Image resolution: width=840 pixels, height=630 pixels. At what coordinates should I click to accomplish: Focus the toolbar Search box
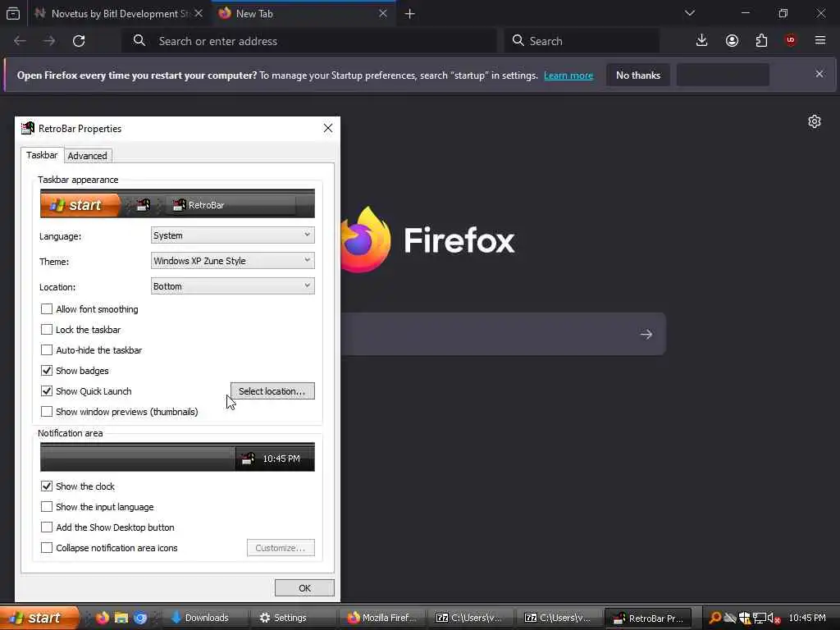pos(582,41)
